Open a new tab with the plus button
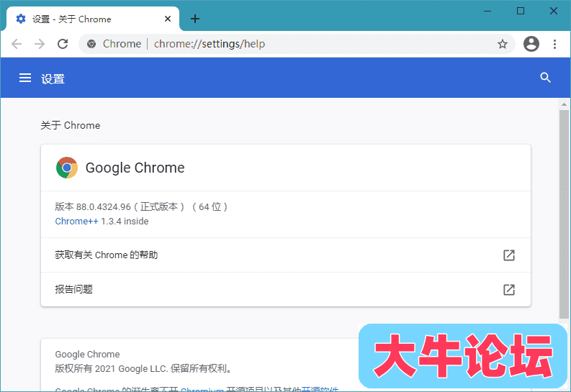Viewport: 571px width, 392px height. 195,19
